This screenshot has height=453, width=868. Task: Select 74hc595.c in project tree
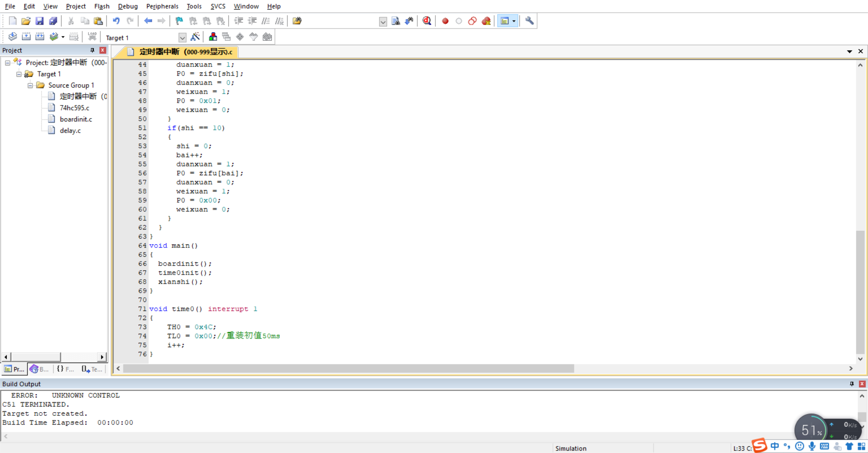[x=75, y=108]
